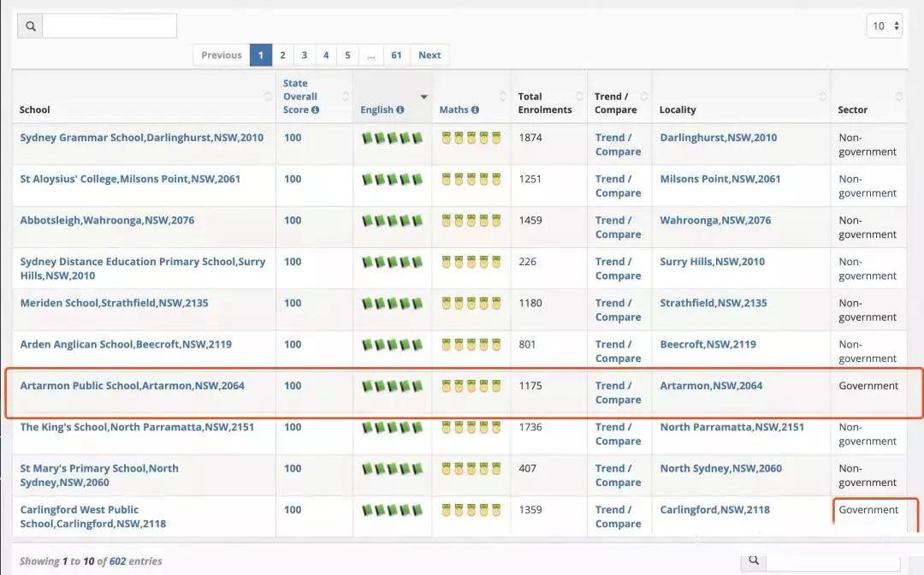Open Milsons Point, NSW, 2061 locality link
This screenshot has width=924, height=575.
(720, 179)
